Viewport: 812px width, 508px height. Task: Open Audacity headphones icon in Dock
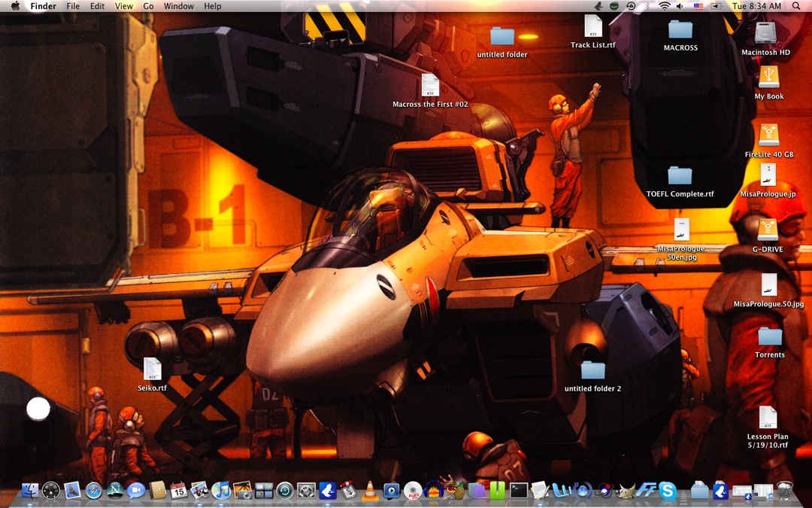tap(434, 490)
